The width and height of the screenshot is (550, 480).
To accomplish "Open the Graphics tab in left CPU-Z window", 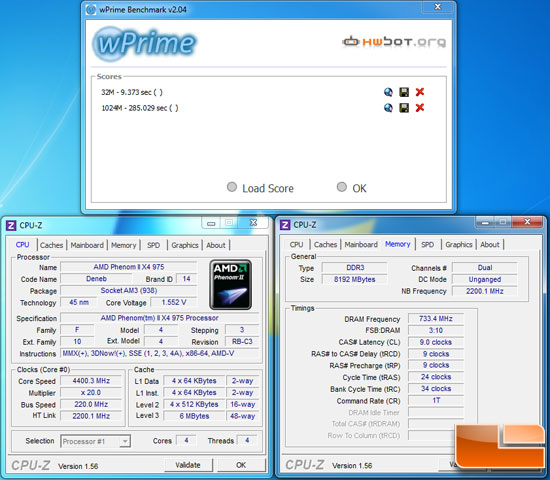I will (185, 245).
